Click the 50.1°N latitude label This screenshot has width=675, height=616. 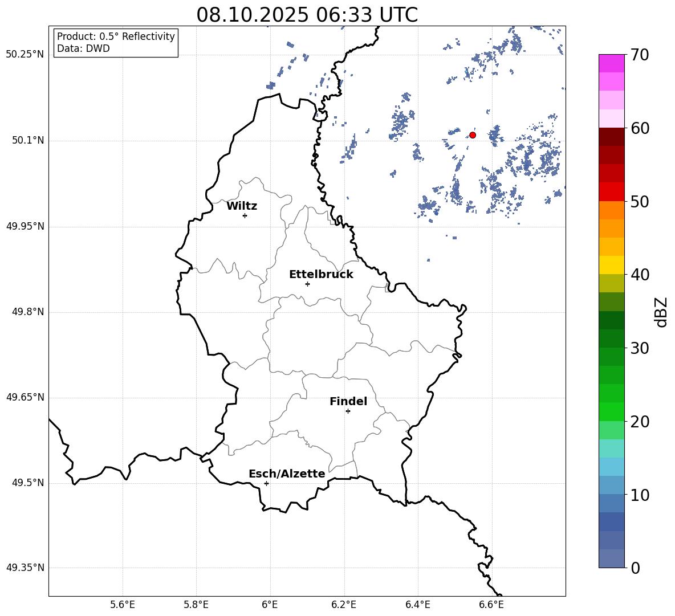pos(28,141)
